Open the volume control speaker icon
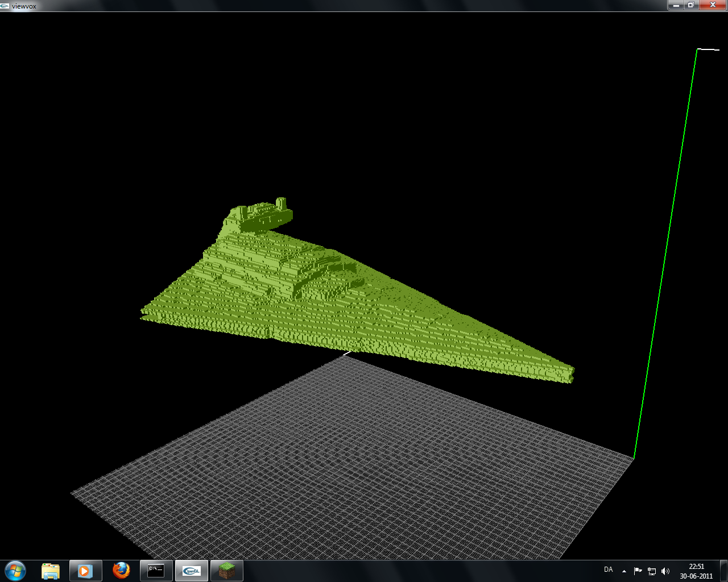The width and height of the screenshot is (728, 582). (x=665, y=571)
